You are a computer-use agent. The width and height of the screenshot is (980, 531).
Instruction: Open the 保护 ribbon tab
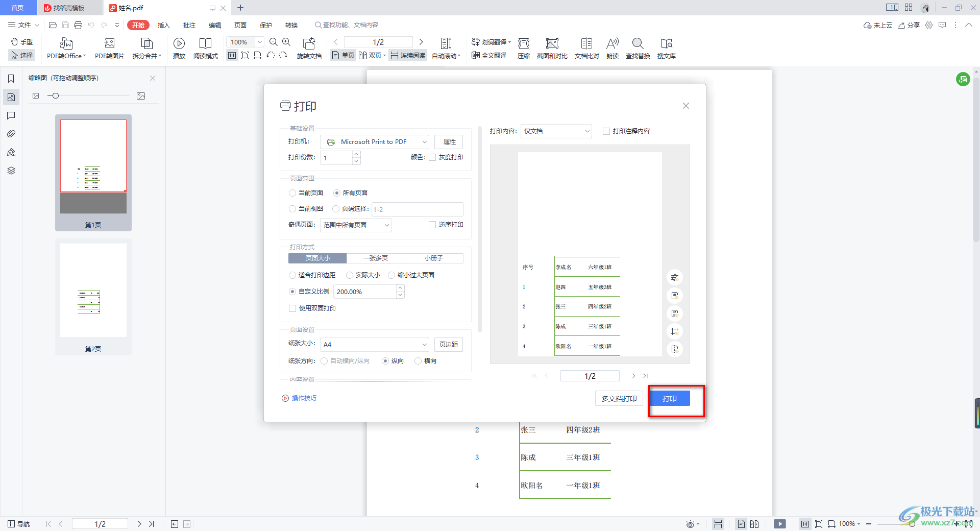pyautogui.click(x=266, y=25)
